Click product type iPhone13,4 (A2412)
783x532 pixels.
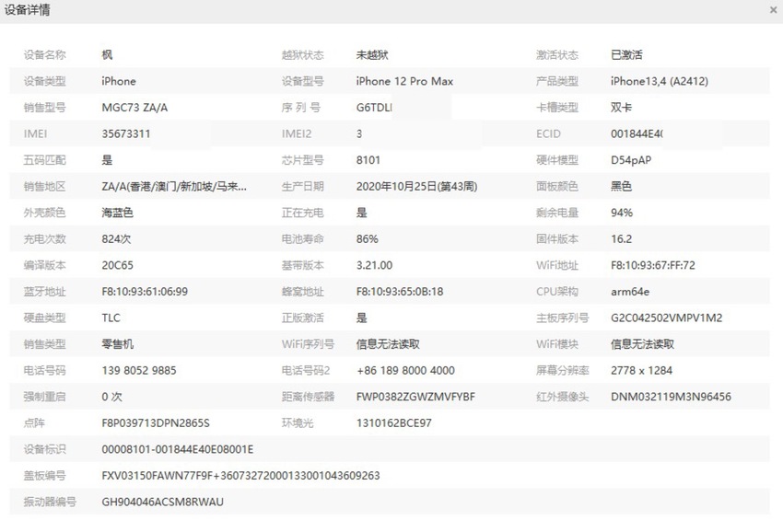pos(660,81)
